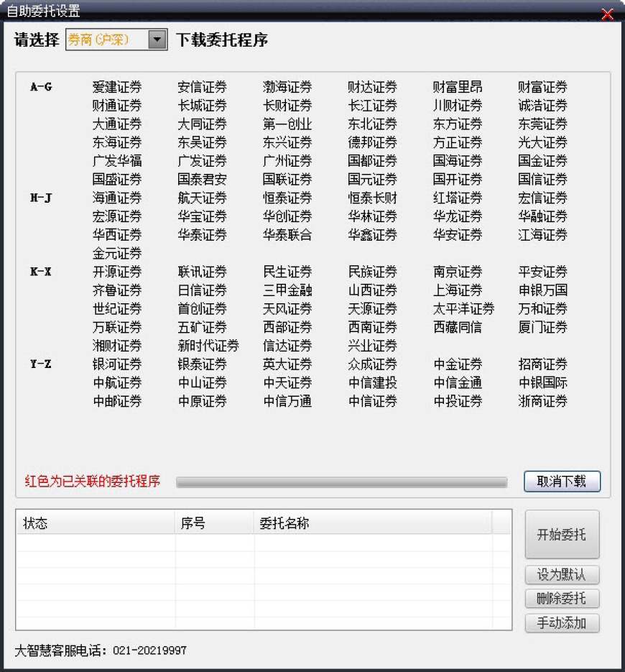Choose 申银万国 entry
The image size is (625, 672).
(542, 290)
